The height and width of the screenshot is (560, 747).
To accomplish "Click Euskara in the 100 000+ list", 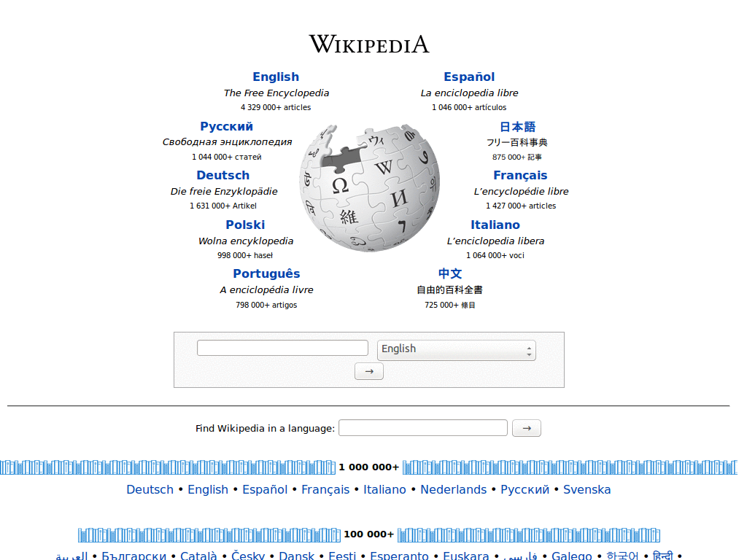I will tap(466, 555).
